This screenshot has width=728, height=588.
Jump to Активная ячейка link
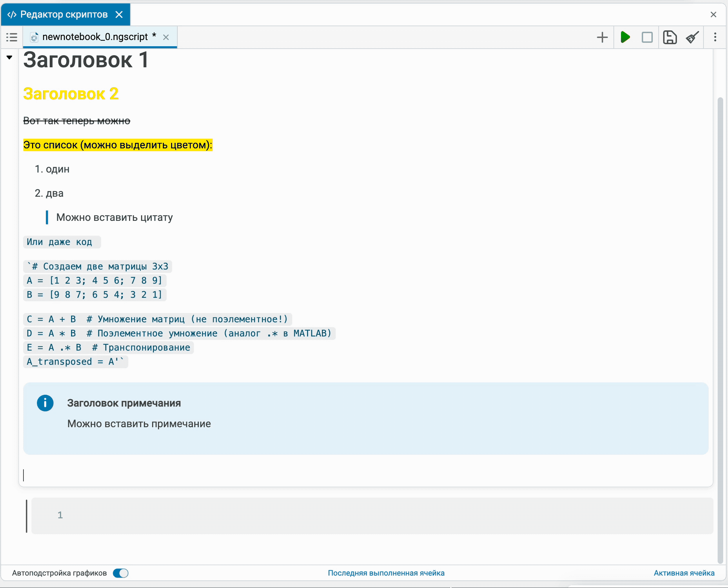pyautogui.click(x=684, y=573)
